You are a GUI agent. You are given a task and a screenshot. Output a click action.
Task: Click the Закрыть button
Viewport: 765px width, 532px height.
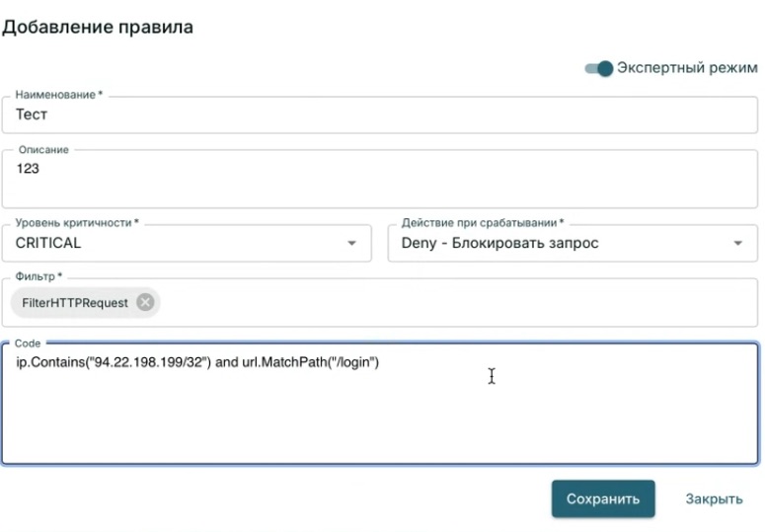click(x=714, y=498)
